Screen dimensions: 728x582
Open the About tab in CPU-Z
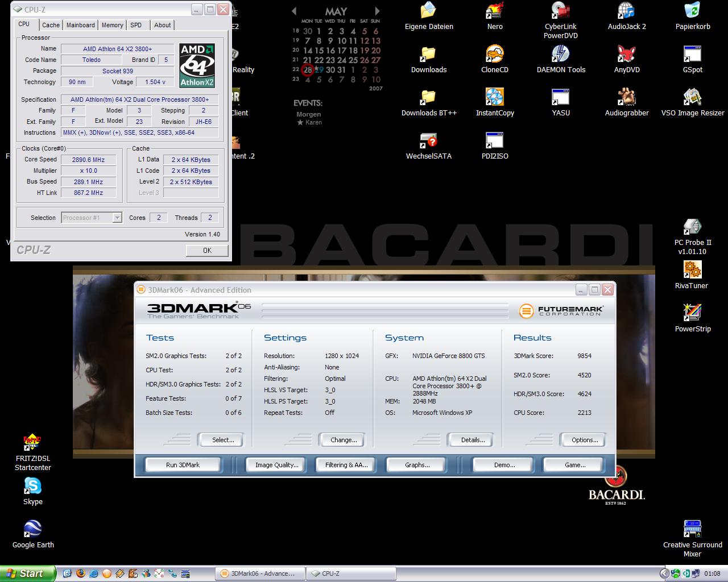tap(162, 25)
